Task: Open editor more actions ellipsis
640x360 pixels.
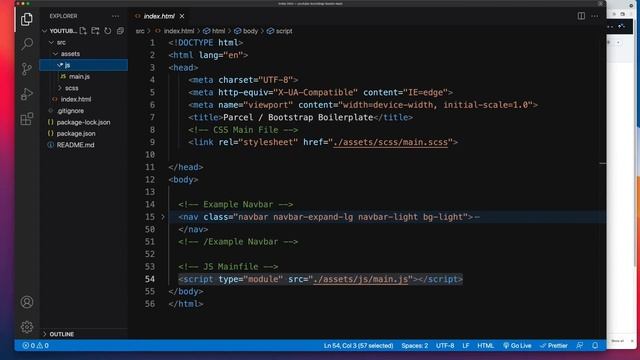Action: pyautogui.click(x=595, y=16)
